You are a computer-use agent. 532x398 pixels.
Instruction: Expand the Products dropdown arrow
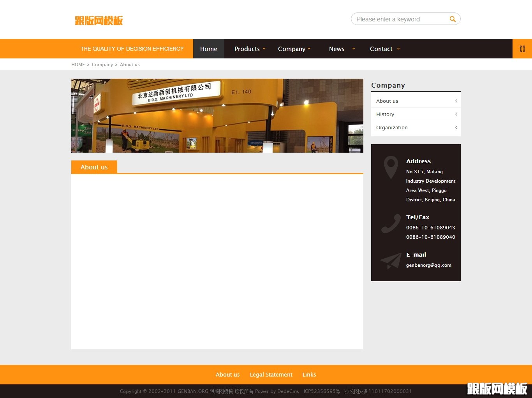[x=264, y=49]
